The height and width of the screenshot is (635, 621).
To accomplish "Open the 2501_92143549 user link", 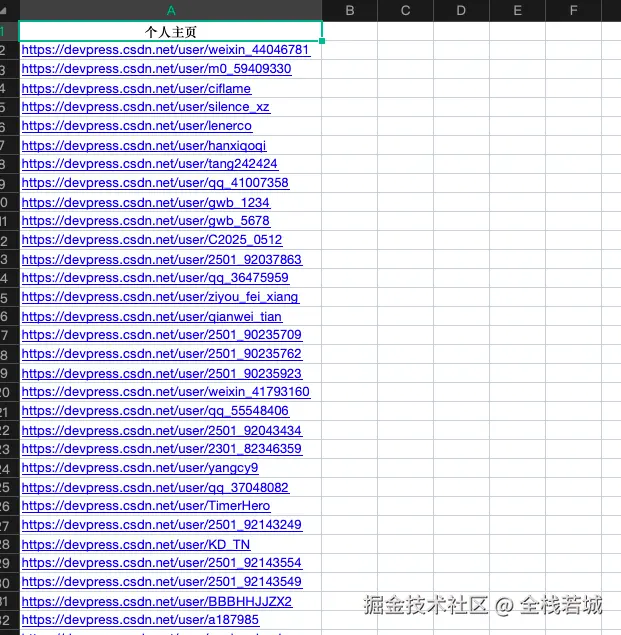I will pos(162,582).
